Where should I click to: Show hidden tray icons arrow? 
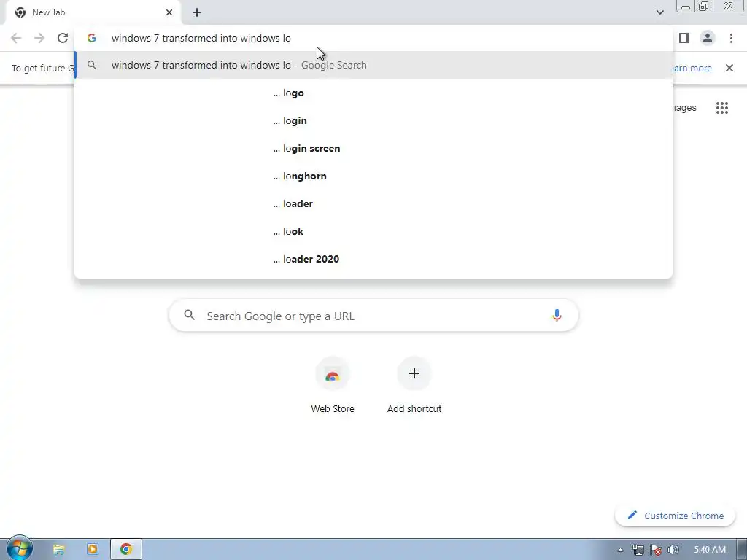(620, 550)
